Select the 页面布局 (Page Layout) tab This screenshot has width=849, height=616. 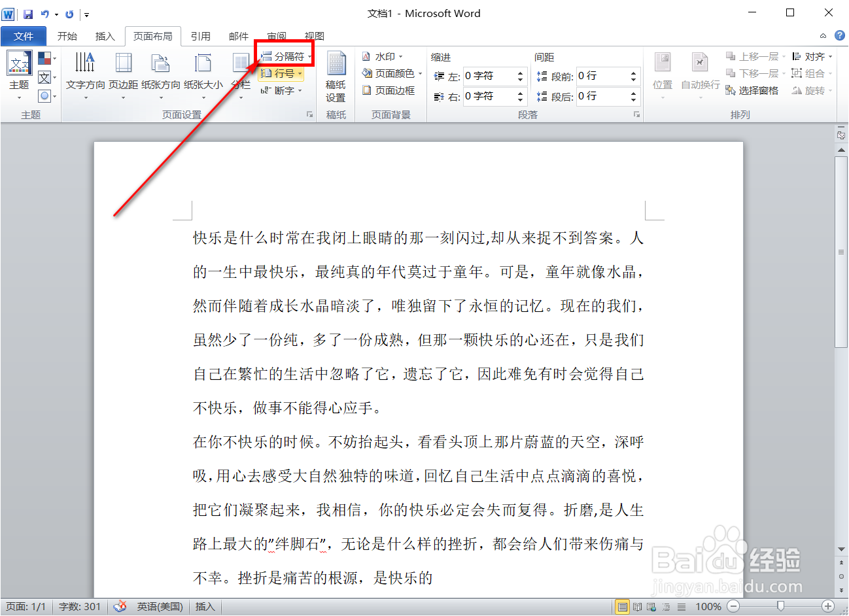coord(153,37)
